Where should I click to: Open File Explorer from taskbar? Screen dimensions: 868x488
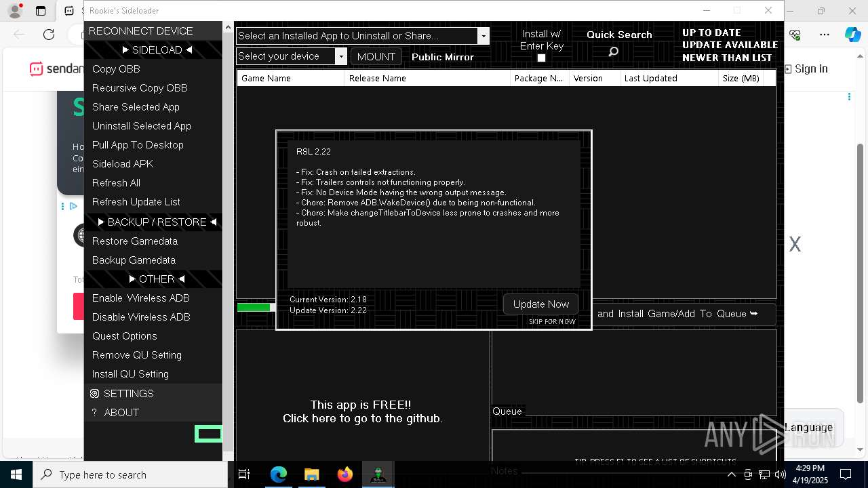(311, 474)
